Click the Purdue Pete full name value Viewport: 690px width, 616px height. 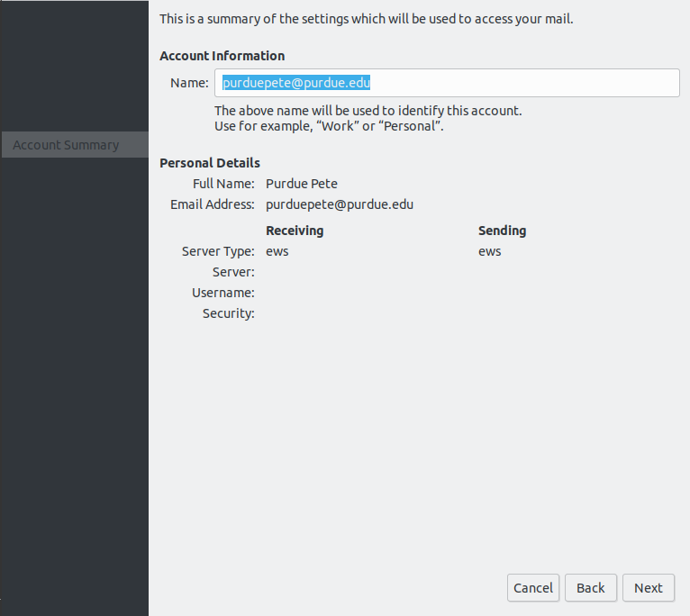point(302,184)
